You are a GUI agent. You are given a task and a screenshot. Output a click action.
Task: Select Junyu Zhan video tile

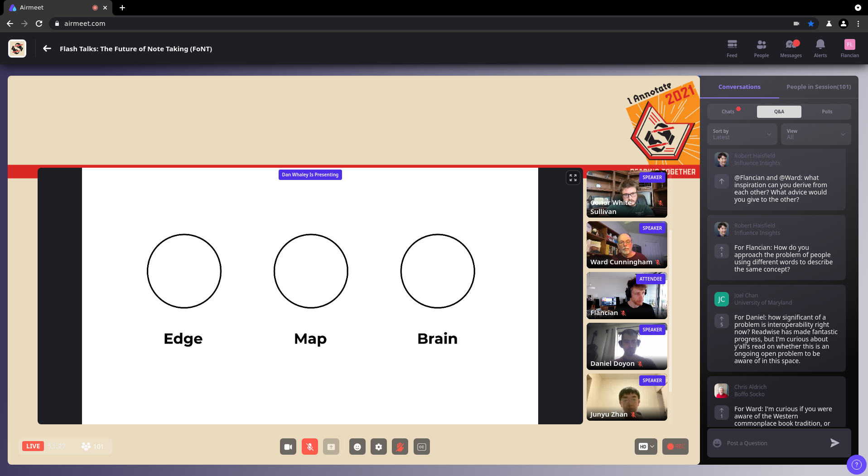click(627, 397)
